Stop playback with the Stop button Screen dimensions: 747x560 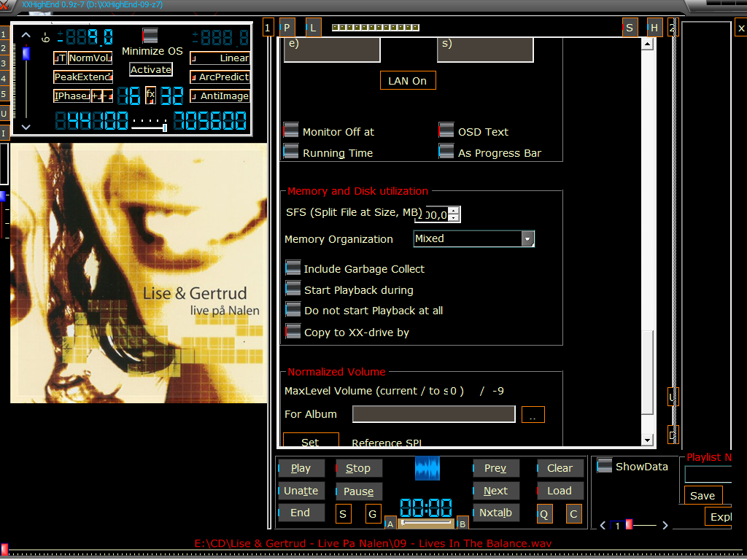coord(359,468)
